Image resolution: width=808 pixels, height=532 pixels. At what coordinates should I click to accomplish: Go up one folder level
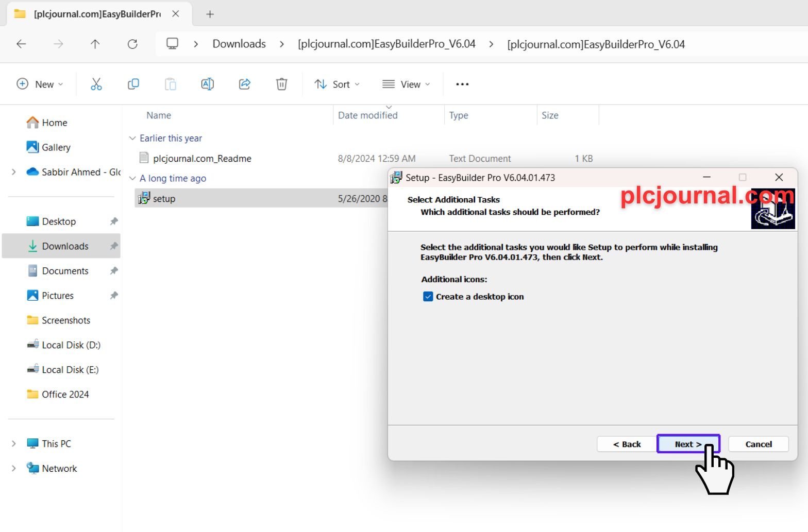[x=95, y=44]
